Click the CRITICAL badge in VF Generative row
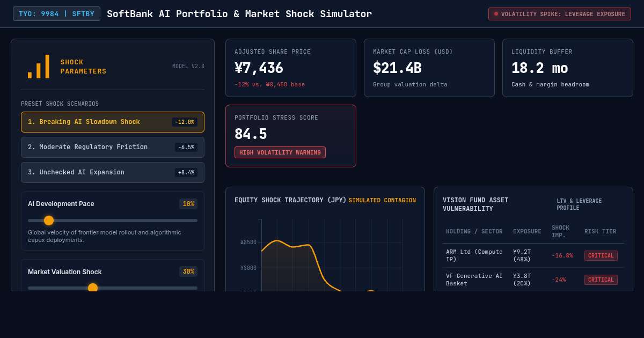This screenshot has height=338, width=644. [601, 280]
